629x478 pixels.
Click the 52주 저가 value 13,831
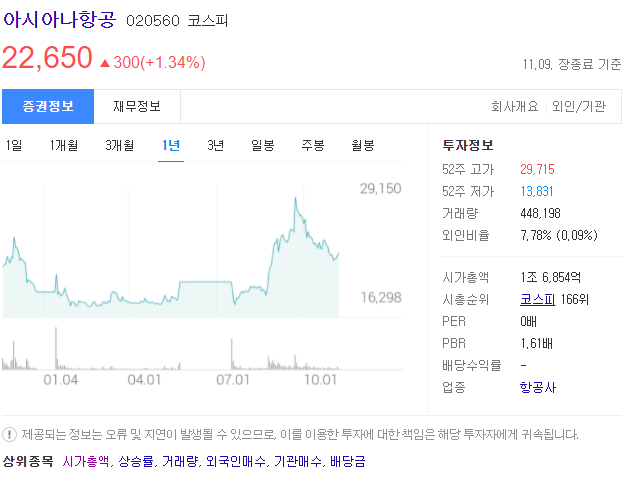click(537, 191)
